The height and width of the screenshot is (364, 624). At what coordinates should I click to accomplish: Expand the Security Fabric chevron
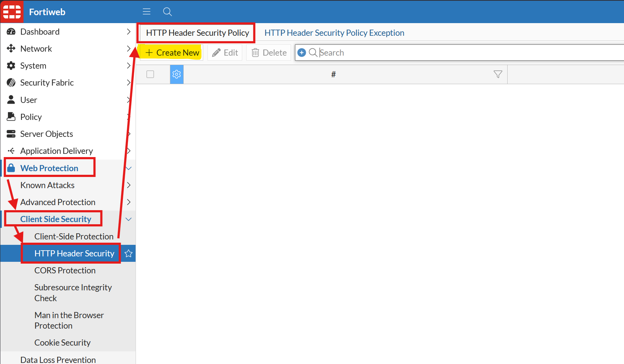(129, 83)
